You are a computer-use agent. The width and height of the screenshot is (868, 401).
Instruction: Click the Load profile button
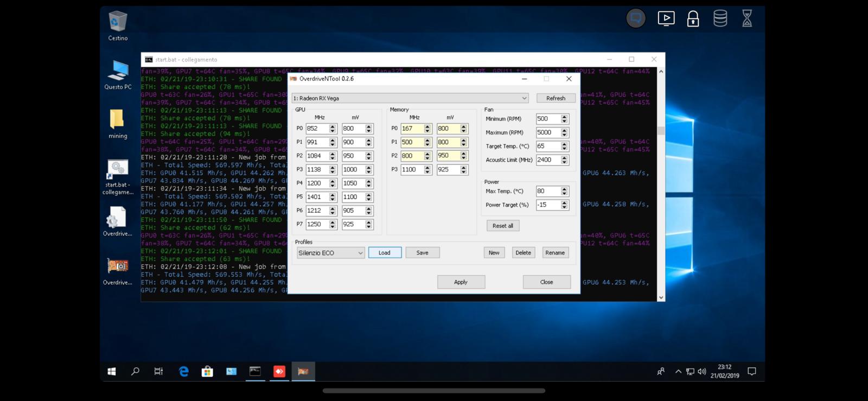tap(385, 253)
